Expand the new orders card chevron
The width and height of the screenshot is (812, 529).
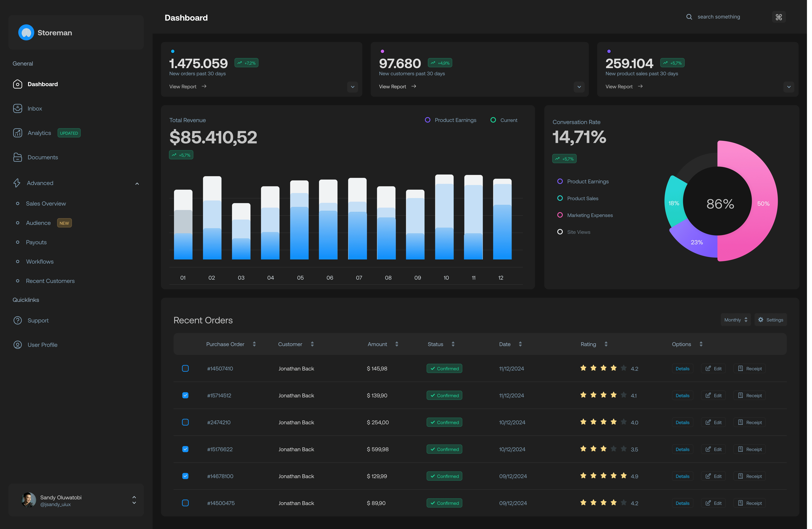[353, 87]
